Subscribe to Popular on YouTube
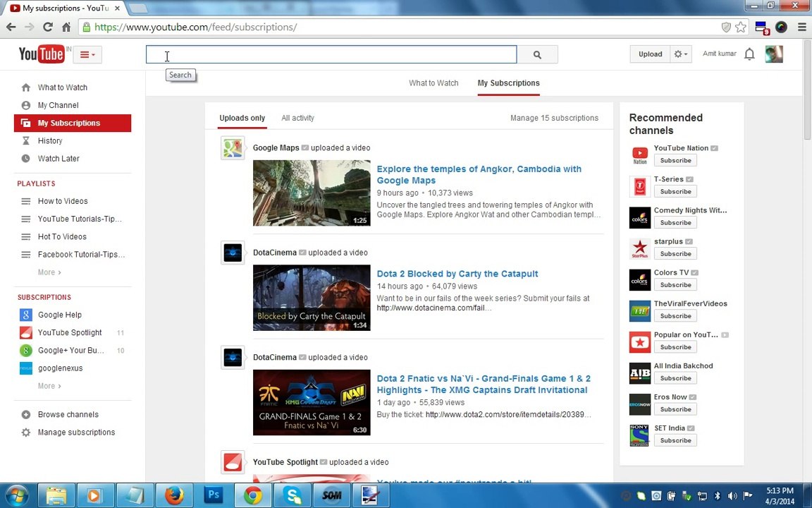812x508 pixels. (x=675, y=347)
